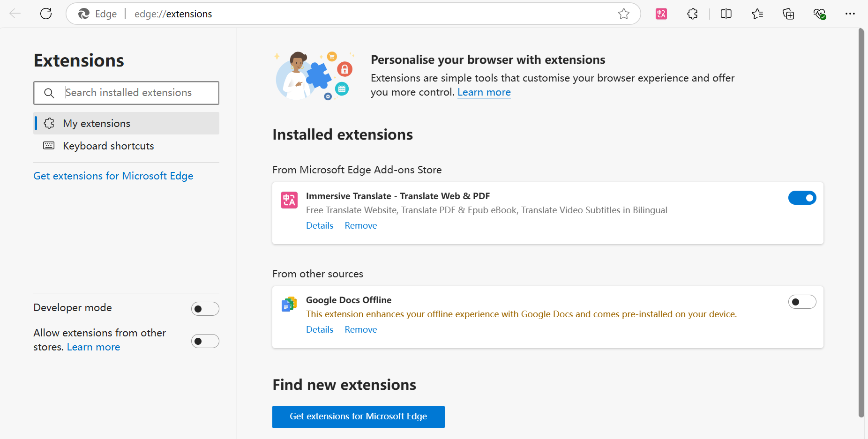Enable the Google Docs Offline toggle
This screenshot has width=868, height=439.
coord(802,302)
